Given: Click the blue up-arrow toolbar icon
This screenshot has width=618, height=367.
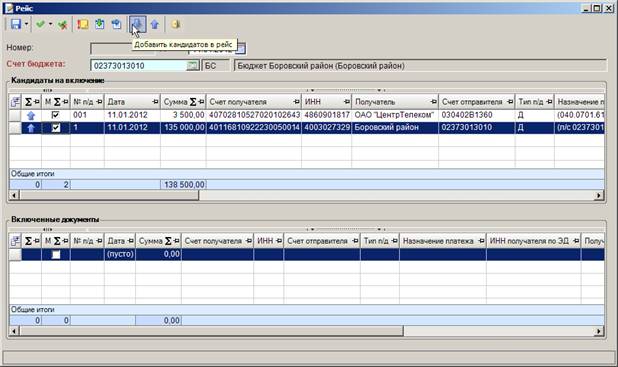Looking at the screenshot, I should [x=154, y=24].
